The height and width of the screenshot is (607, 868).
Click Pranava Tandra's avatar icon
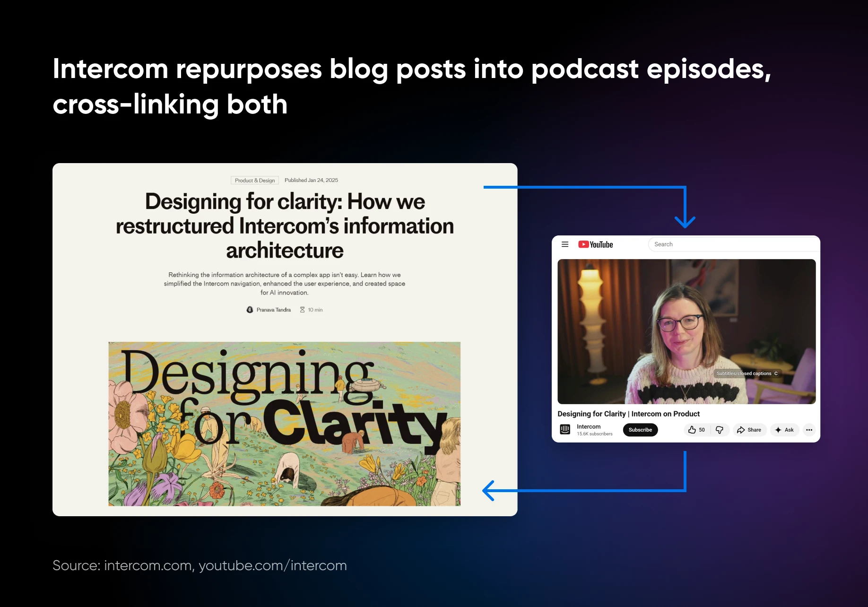pyautogui.click(x=250, y=310)
